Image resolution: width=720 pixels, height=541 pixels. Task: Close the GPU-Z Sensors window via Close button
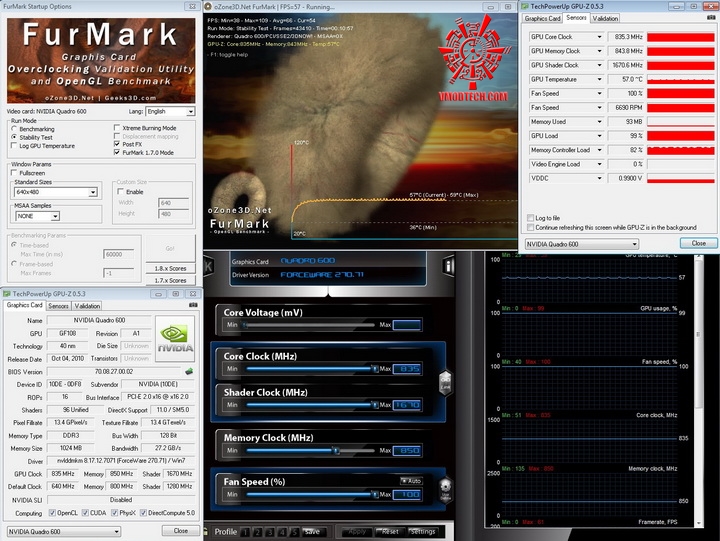click(x=698, y=243)
